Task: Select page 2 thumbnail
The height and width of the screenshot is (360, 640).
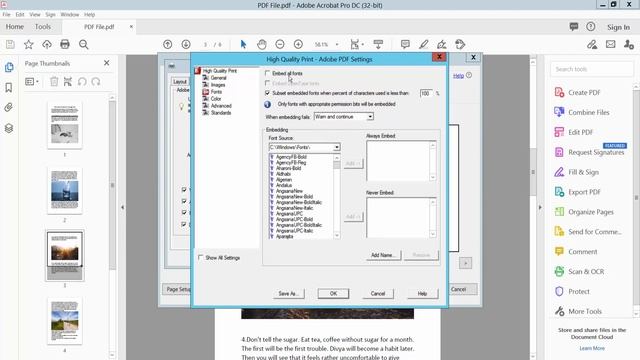Action: [x=64, y=191]
